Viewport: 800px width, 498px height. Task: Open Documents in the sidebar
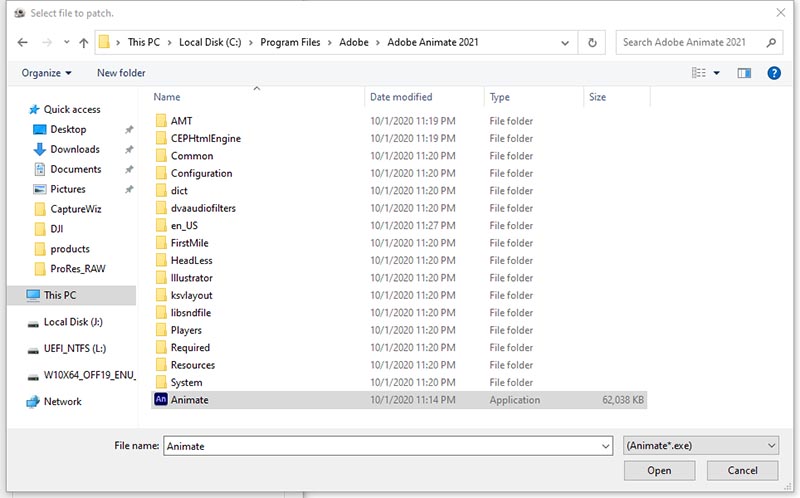(x=76, y=169)
